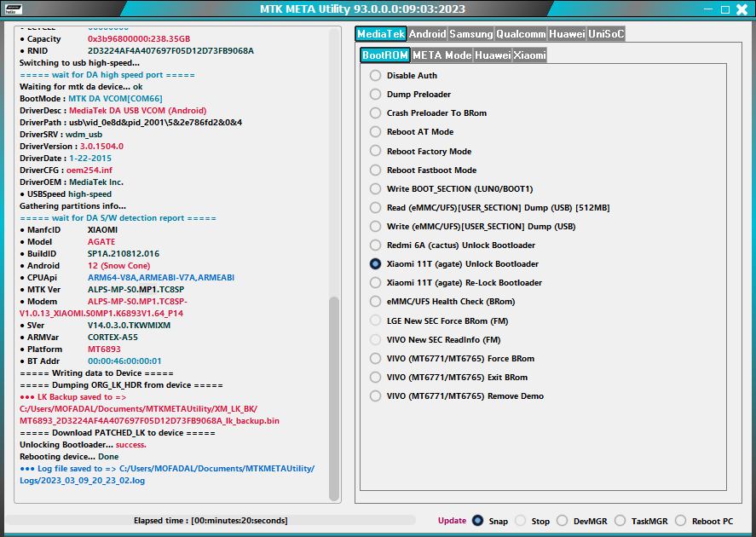
Task: Choose Read USER_SECTION Dump 512MB option
Action: (x=375, y=208)
